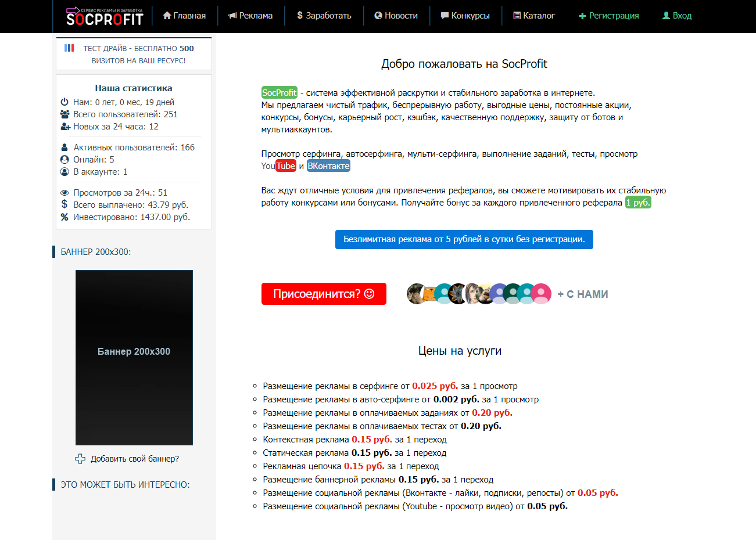Click the speech bubble icon for Конкурсы
The width and height of the screenshot is (756, 540).
(x=445, y=16)
